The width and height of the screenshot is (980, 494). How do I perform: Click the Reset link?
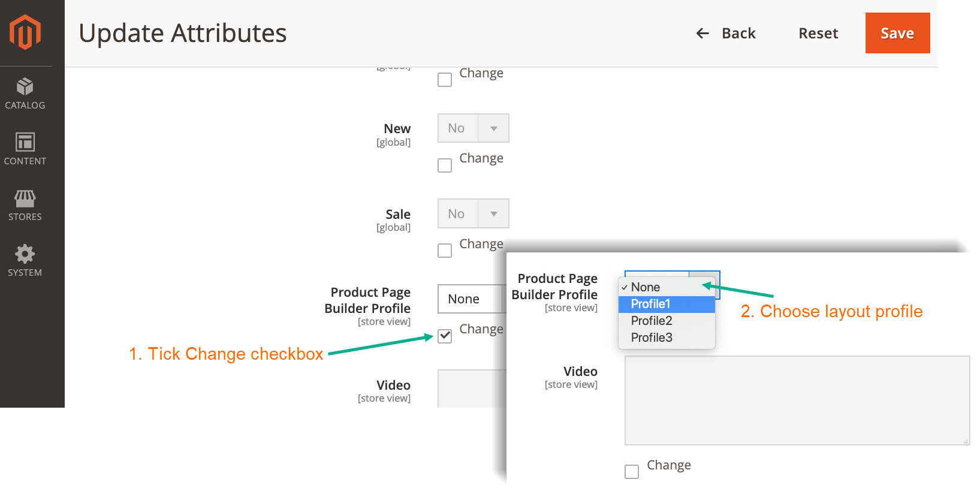pyautogui.click(x=818, y=34)
